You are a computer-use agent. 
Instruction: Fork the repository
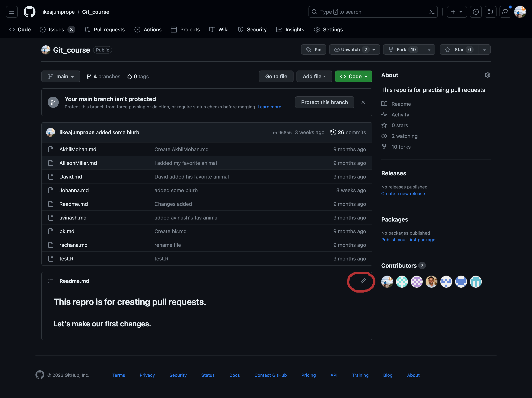pos(403,49)
